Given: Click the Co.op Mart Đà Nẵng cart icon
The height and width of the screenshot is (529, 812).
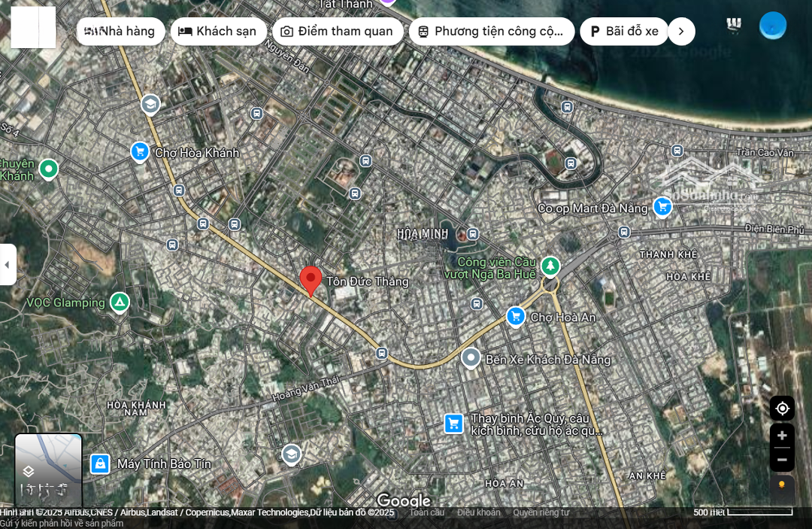Looking at the screenshot, I should pyautogui.click(x=662, y=207).
